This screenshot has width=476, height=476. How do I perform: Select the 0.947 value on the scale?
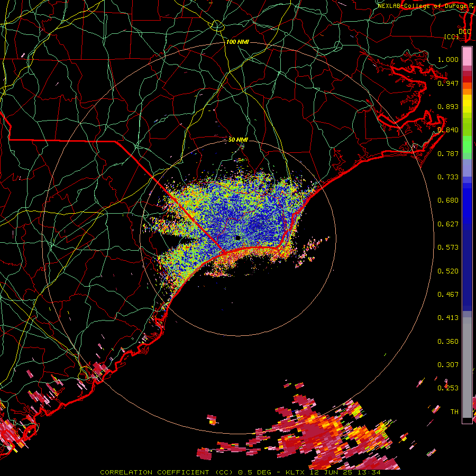pyautogui.click(x=448, y=83)
